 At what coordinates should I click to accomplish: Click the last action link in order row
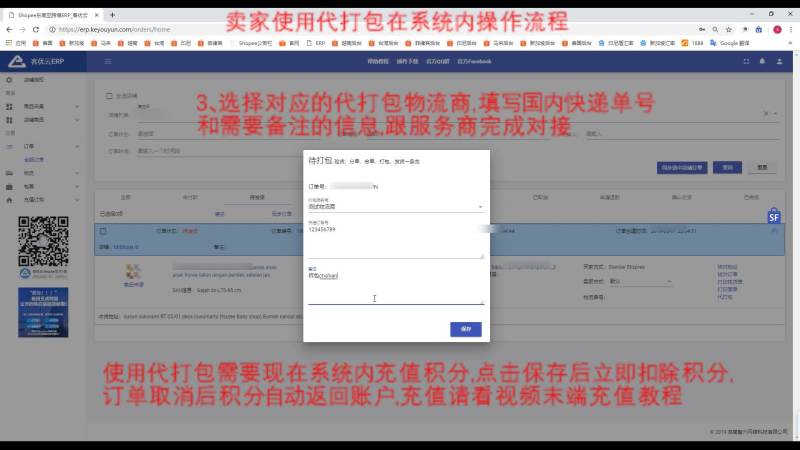pyautogui.click(x=724, y=296)
